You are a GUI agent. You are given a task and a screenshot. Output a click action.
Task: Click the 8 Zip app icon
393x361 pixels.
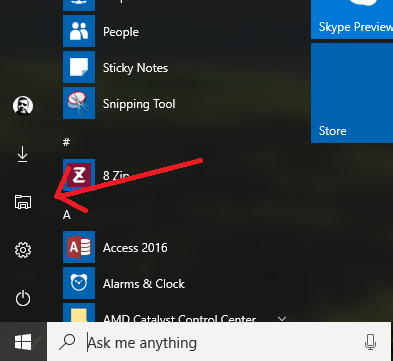79,175
